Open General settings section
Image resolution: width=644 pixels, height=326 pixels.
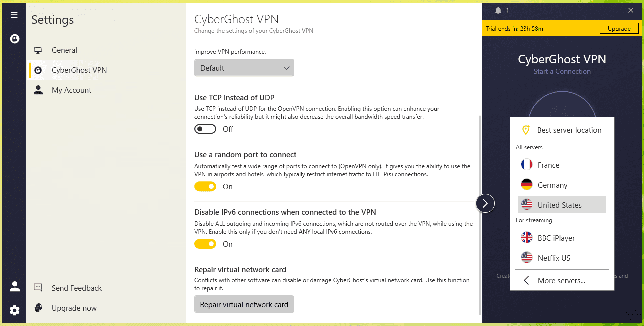pyautogui.click(x=64, y=50)
